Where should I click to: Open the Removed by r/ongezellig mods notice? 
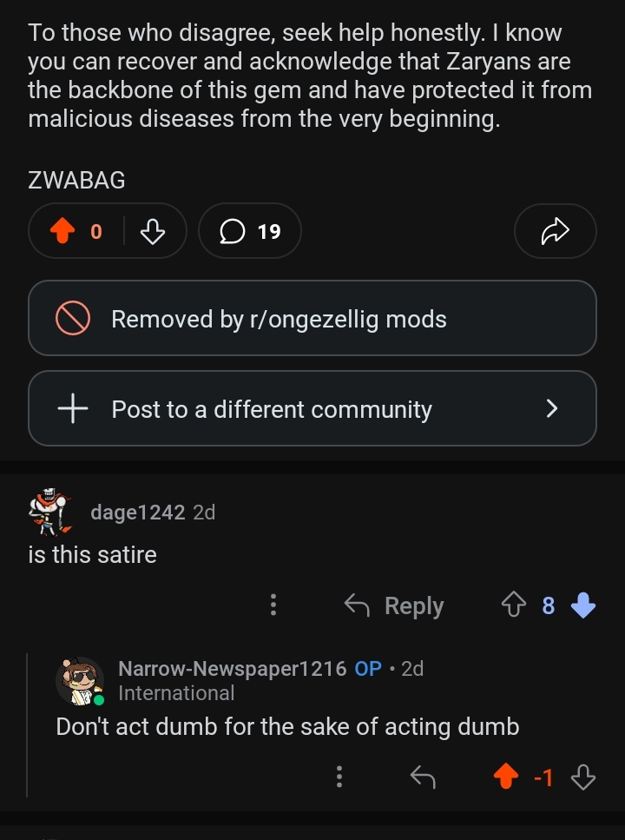tap(312, 319)
